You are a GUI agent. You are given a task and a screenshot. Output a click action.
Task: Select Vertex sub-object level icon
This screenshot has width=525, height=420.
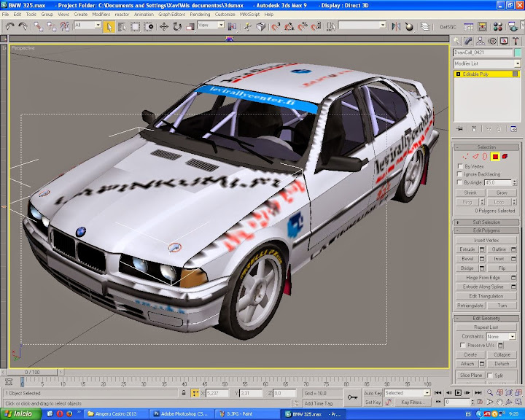click(465, 157)
